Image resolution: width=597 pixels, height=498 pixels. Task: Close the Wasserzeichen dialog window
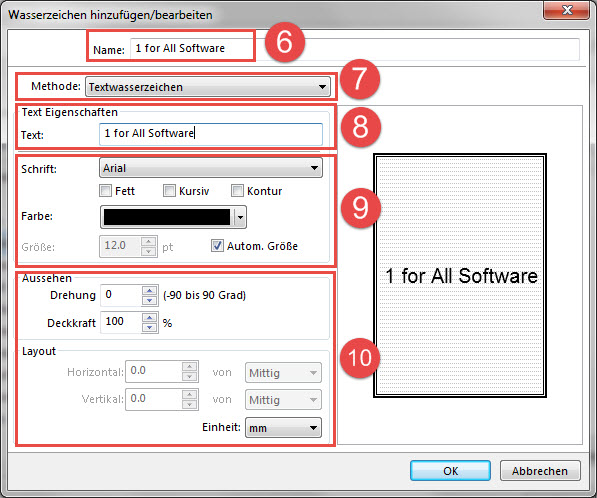(567, 10)
